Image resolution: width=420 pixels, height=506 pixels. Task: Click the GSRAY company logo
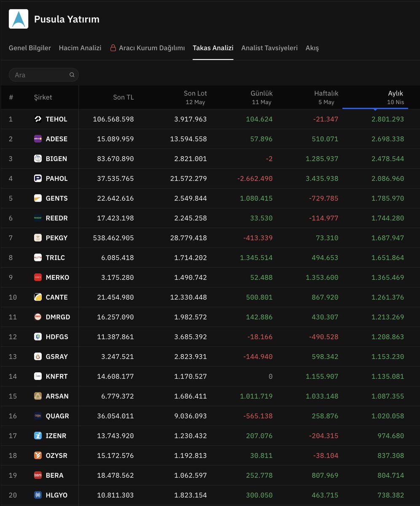pos(38,357)
